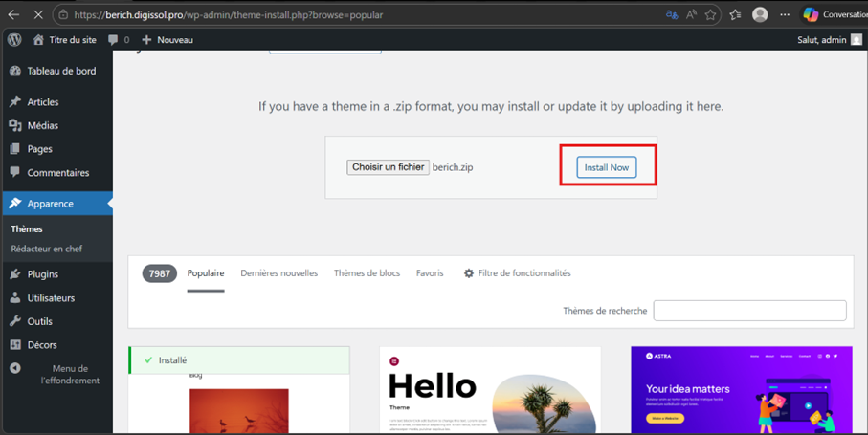Switch to the Thèmes de blocs tab
868x435 pixels.
[x=367, y=273]
